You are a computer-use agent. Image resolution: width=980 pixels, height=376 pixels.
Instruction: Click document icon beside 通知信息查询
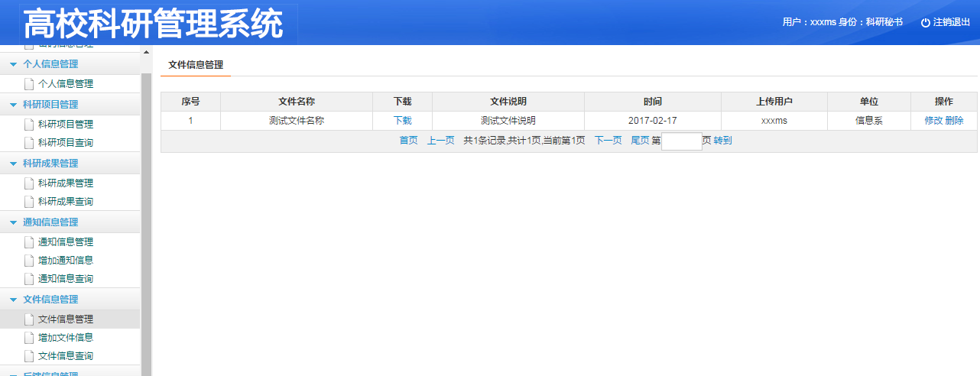click(29, 279)
